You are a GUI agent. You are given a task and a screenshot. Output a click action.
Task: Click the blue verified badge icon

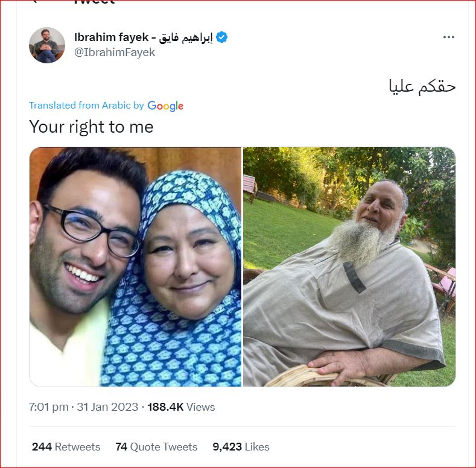[x=221, y=37]
